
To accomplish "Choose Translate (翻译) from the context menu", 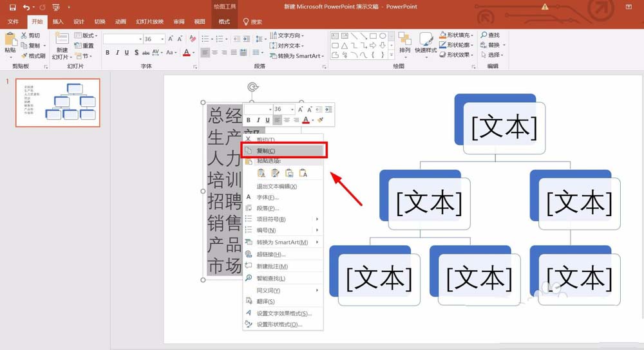I will [x=283, y=301].
